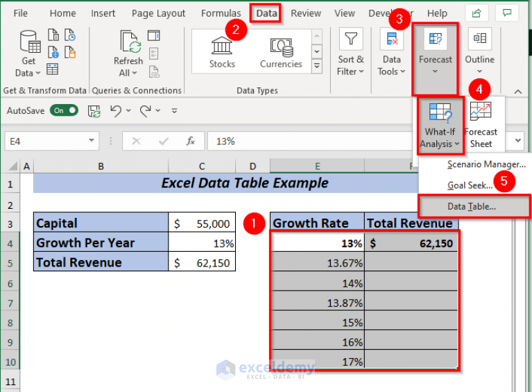
Task: Select the Currencies data type
Action: [281, 52]
